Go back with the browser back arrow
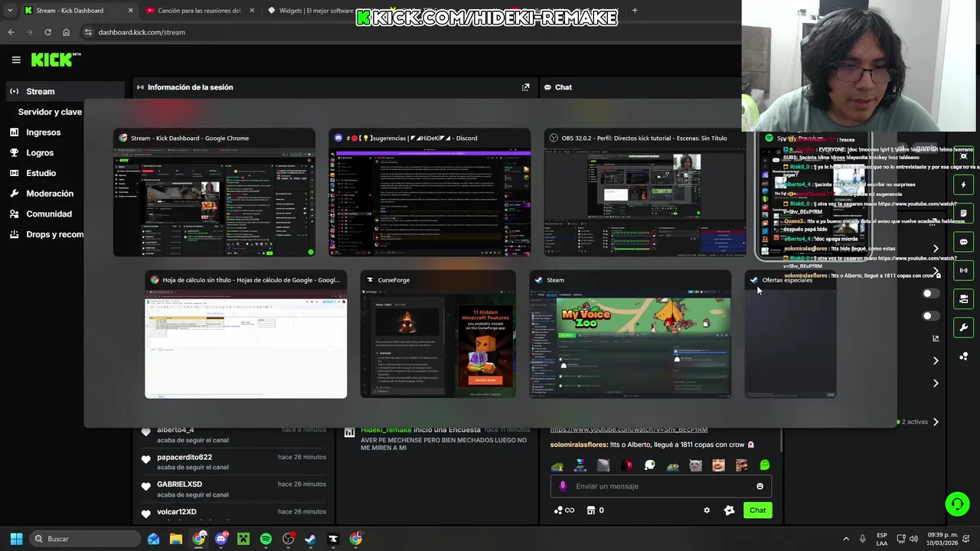The width and height of the screenshot is (980, 551). pos(11,32)
